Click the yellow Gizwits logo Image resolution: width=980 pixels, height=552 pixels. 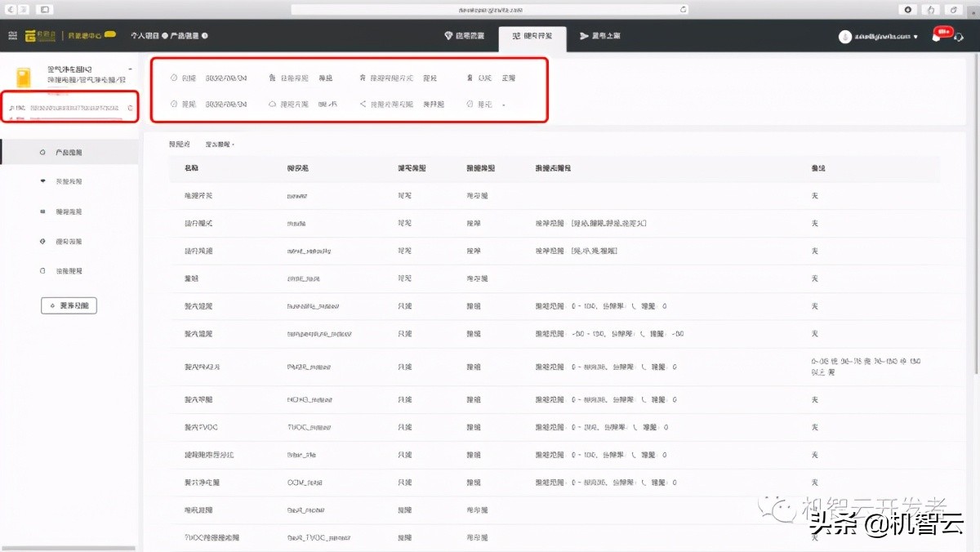pos(41,36)
